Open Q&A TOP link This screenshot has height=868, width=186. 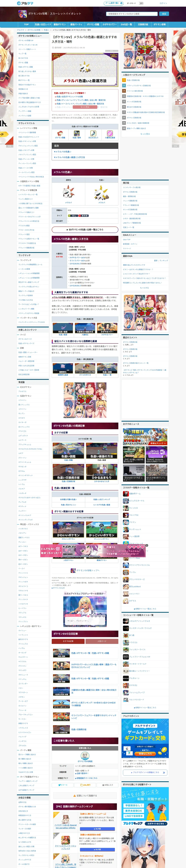click(127, 240)
